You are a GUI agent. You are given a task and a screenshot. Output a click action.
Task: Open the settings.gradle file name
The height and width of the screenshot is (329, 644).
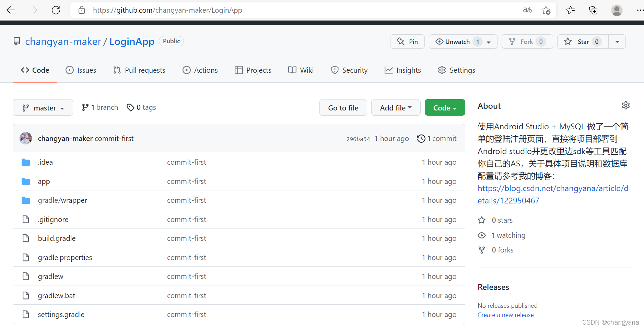tap(61, 314)
